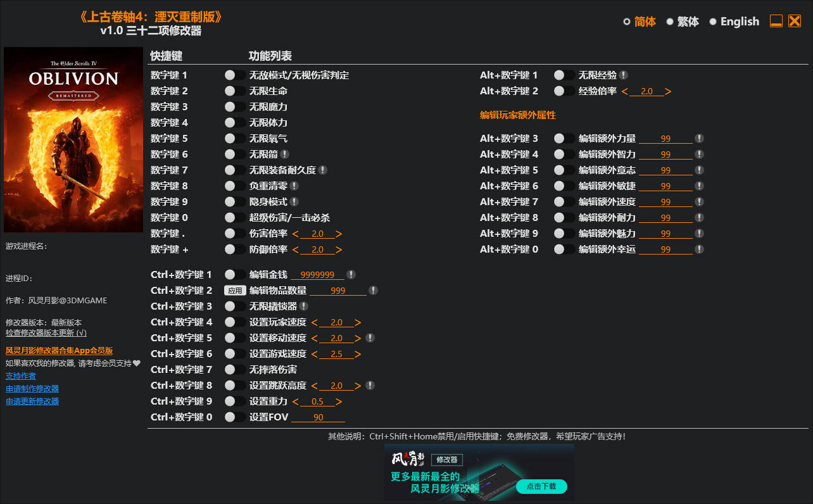813x504 pixels.
Task: Open info icon next to 无限装备耐久度
Action: (x=323, y=170)
